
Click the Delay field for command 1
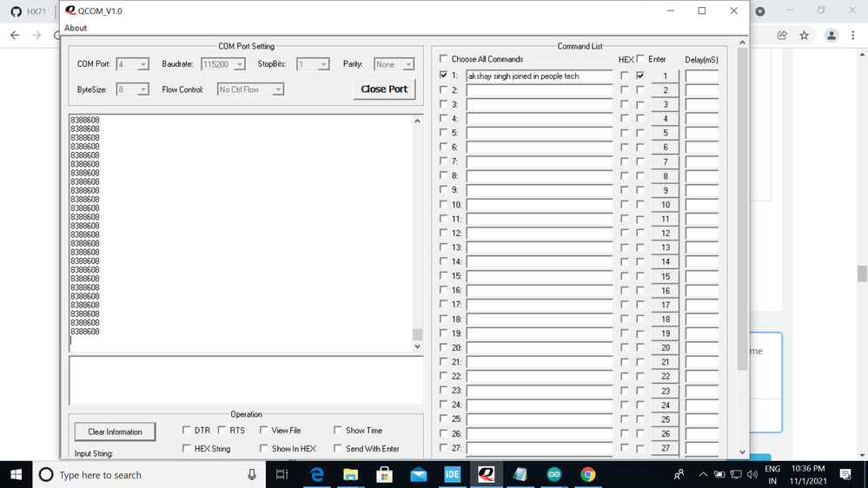tap(702, 76)
